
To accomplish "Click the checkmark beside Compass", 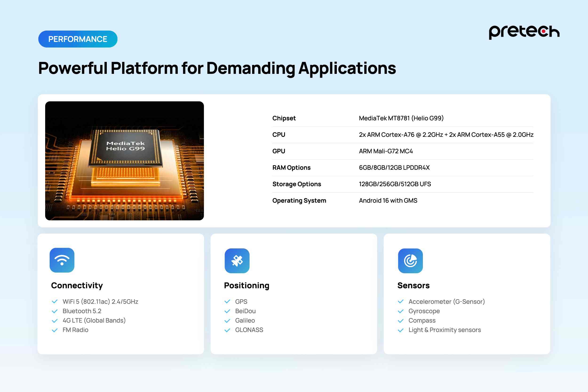I will point(401,321).
